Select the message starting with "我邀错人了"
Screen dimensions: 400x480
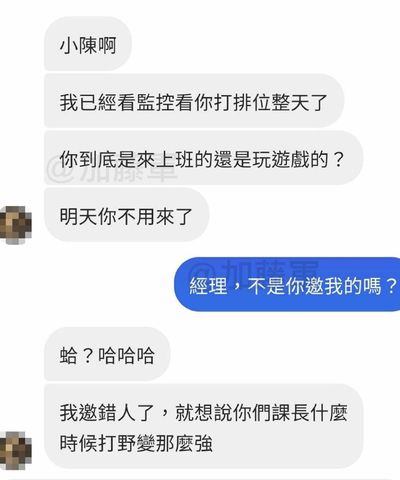203,426
